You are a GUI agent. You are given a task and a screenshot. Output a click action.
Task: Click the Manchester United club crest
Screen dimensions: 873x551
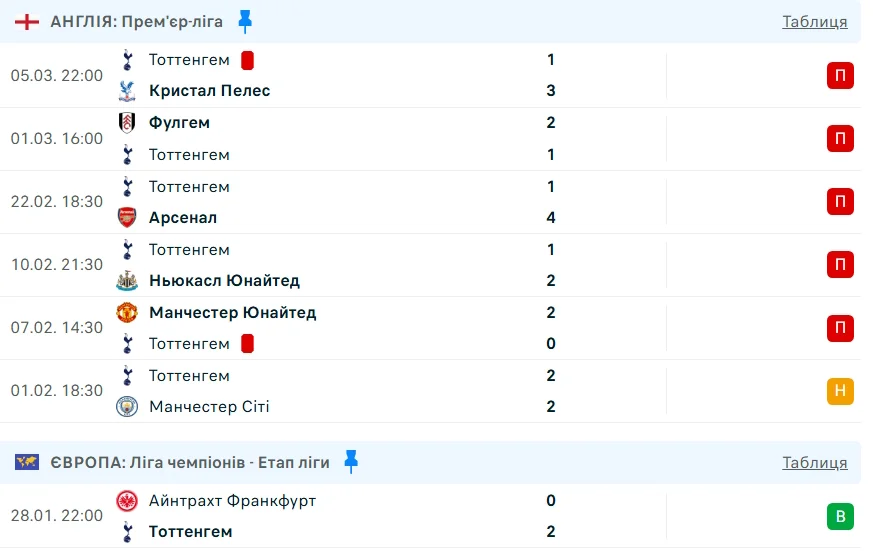[x=127, y=312]
